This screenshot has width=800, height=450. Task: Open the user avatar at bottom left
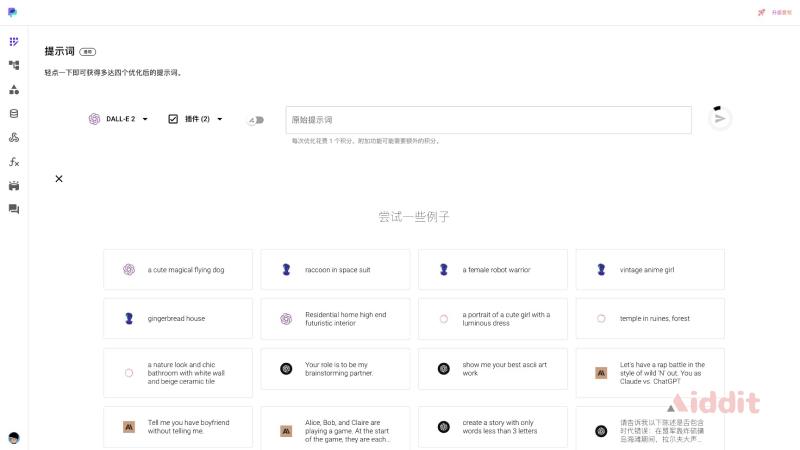pos(14,438)
